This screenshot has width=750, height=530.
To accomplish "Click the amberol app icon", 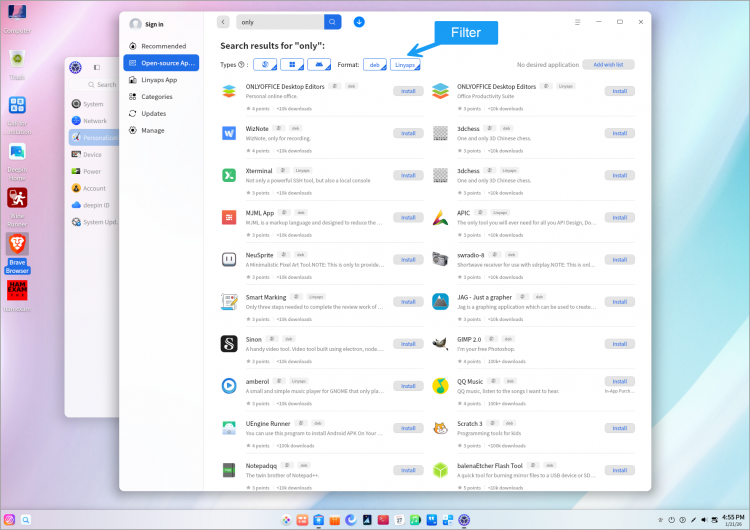I will point(229,386).
